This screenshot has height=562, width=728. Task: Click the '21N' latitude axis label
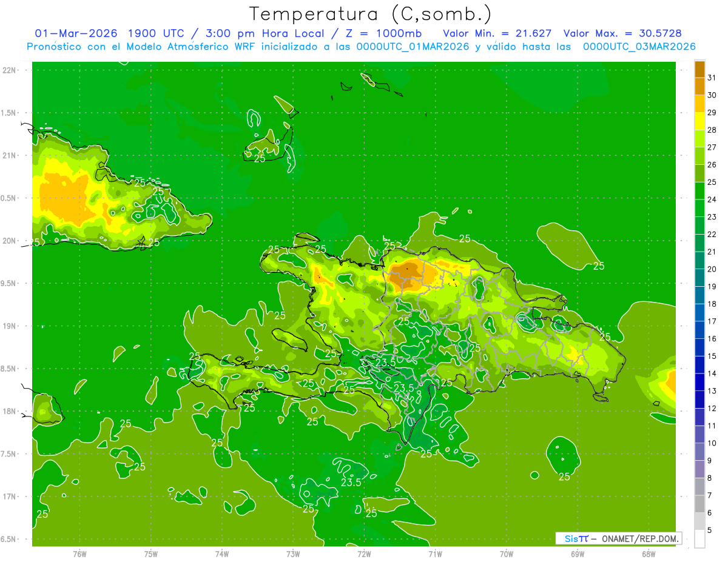(x=10, y=155)
